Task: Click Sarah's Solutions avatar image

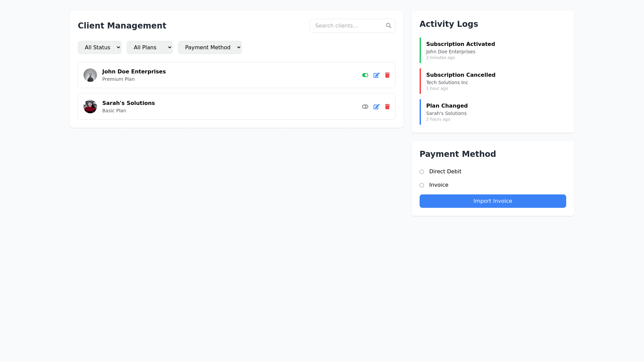Action: click(x=90, y=107)
